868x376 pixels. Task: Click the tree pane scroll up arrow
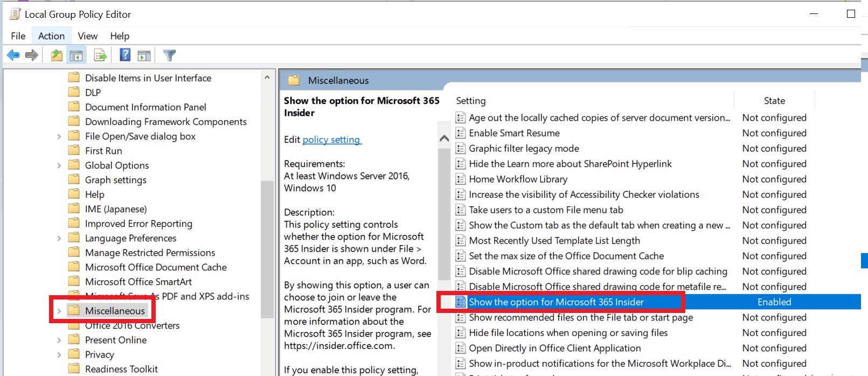click(x=267, y=78)
